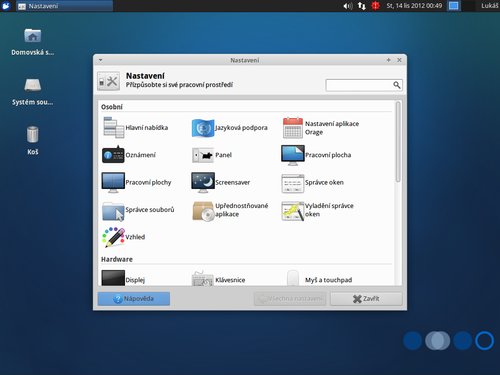500x375 pixels.
Task: Open Myš a touchpad mouse icon
Action: coord(293,278)
